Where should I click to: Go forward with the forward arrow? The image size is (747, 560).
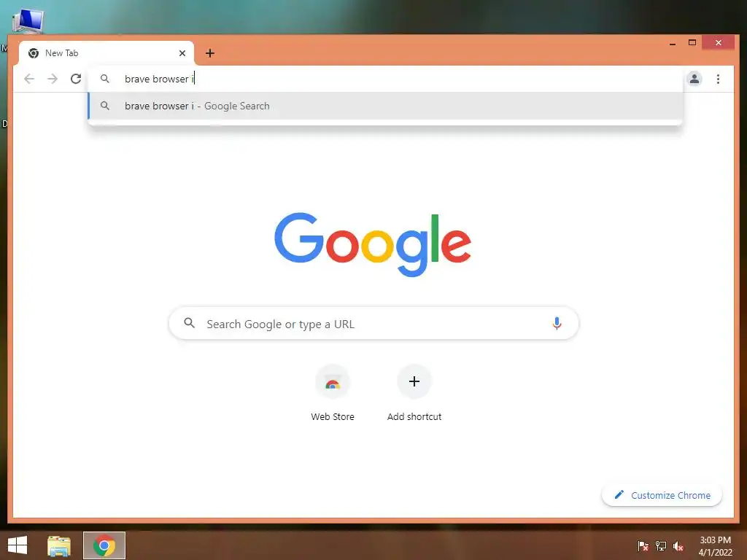pos(53,79)
